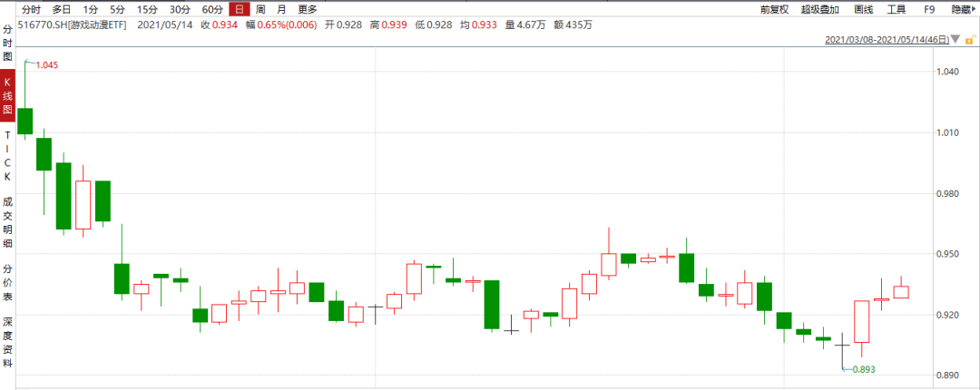The image size is (980, 390).
Task: Click the volume 量 4.67万
Action: (x=525, y=25)
